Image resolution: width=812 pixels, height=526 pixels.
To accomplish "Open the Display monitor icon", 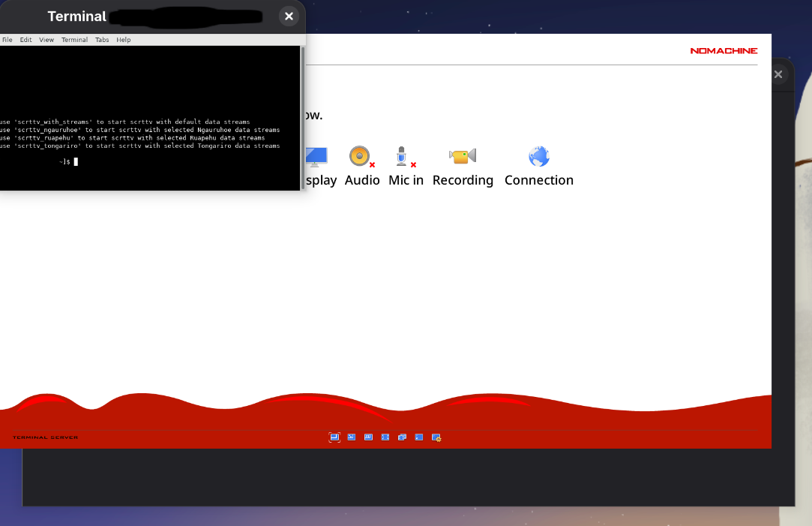I will [316, 156].
